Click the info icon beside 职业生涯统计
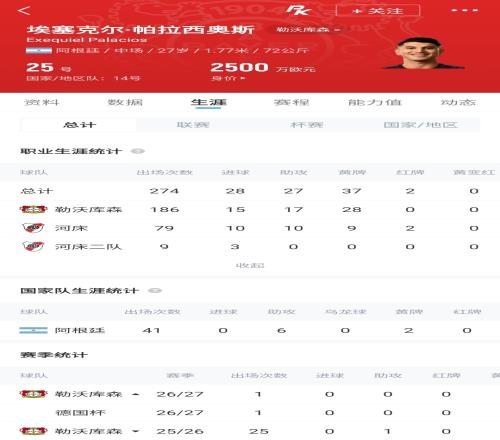 tap(138, 151)
